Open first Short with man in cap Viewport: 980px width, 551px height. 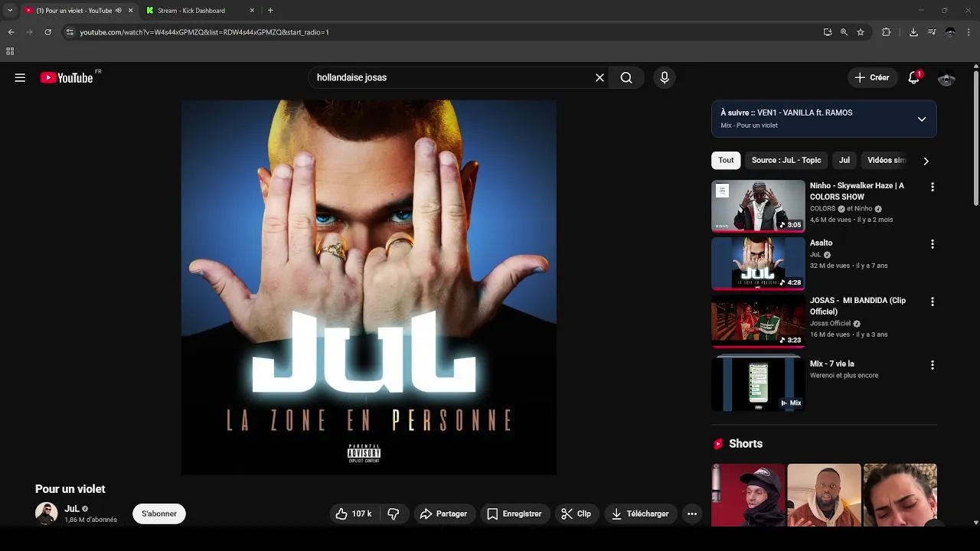click(748, 495)
